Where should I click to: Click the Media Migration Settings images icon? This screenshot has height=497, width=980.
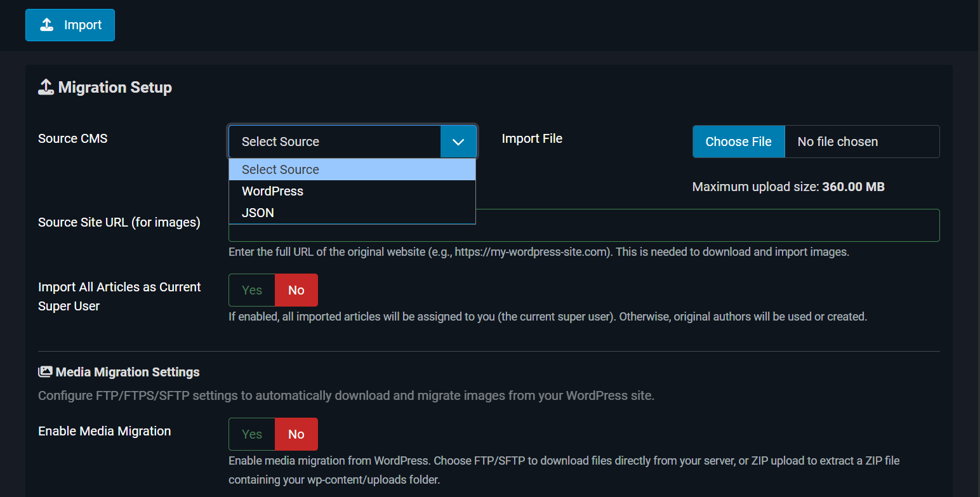click(x=45, y=372)
